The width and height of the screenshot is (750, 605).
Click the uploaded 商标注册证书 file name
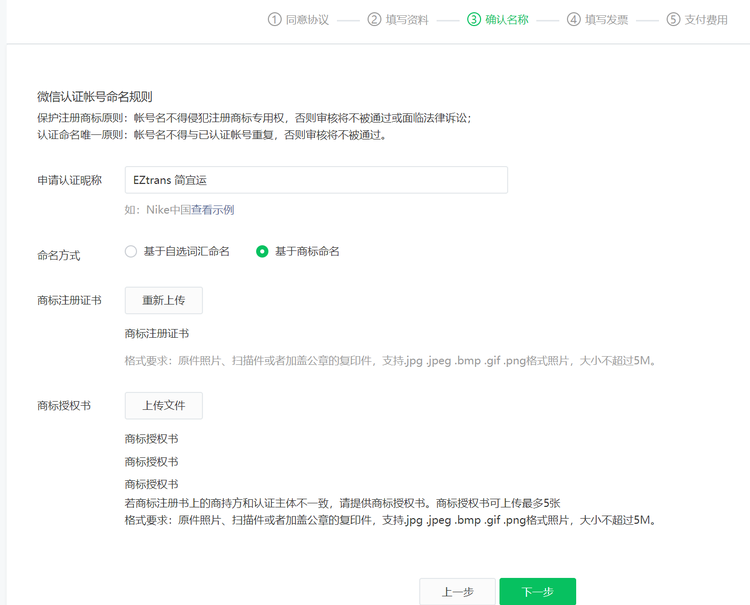[x=157, y=334]
